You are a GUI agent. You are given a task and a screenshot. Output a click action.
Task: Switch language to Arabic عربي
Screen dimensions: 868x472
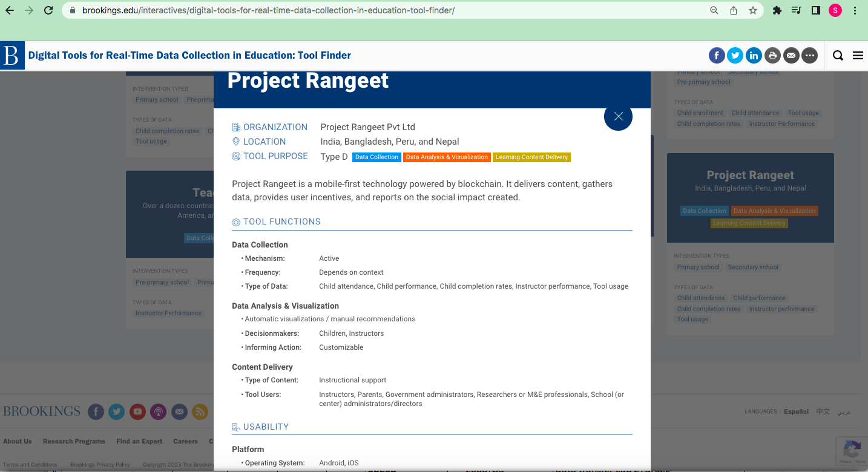(844, 411)
